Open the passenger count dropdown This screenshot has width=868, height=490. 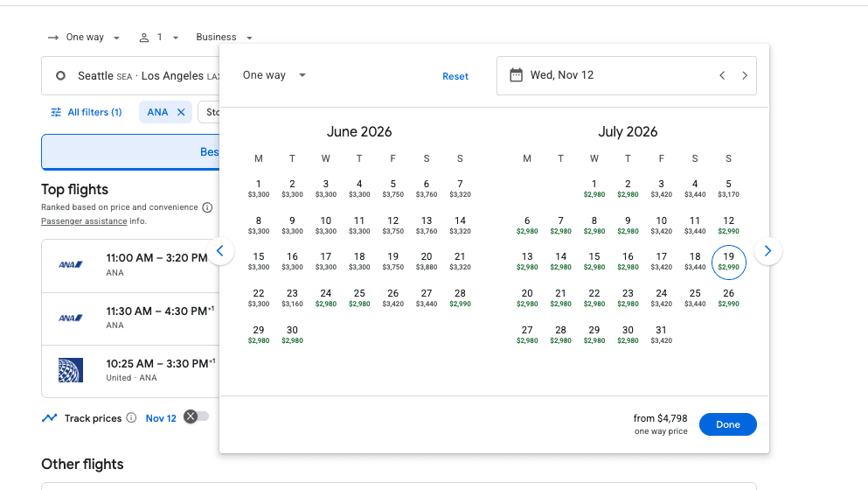point(158,38)
